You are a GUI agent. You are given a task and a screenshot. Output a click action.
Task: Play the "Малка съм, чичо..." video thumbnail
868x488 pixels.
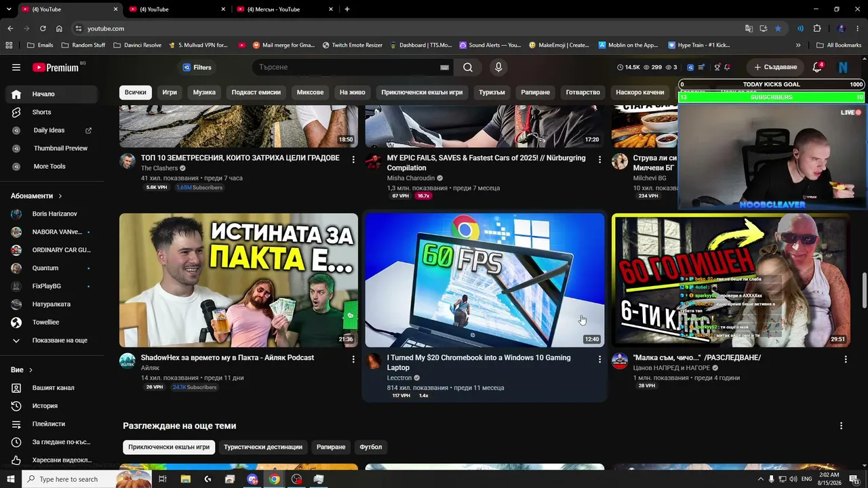[731, 280]
